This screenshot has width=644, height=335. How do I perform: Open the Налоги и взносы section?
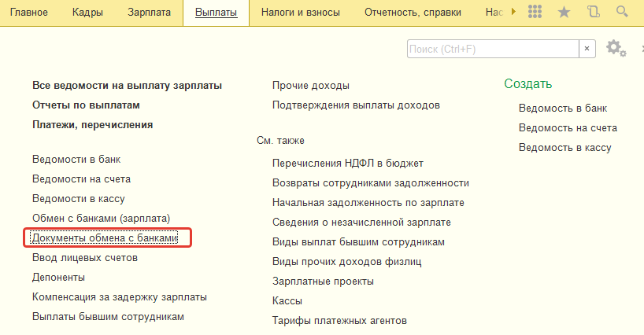pyautogui.click(x=301, y=13)
